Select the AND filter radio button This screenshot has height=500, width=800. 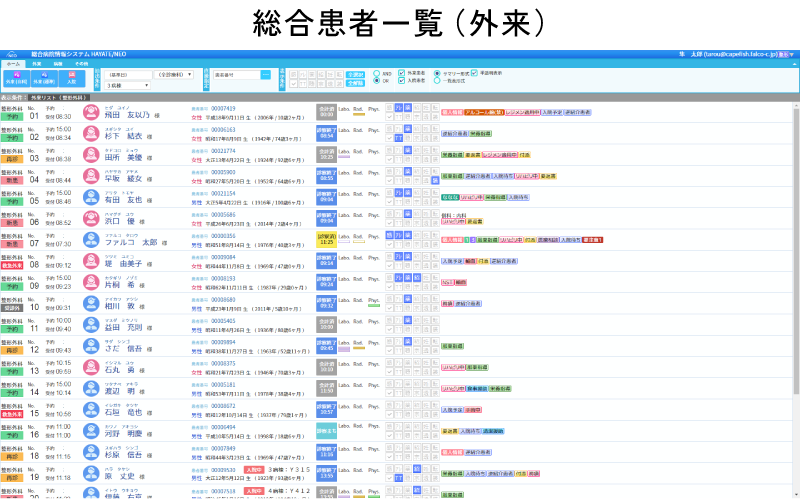[377, 74]
